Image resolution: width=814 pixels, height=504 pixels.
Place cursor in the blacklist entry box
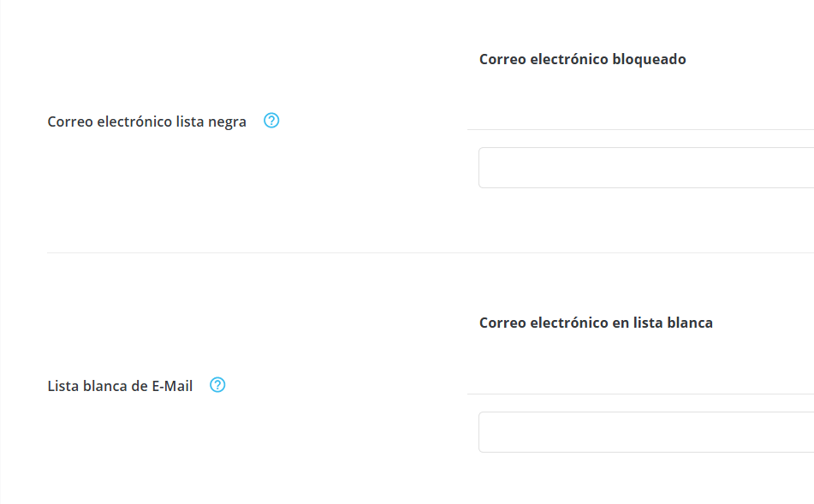645,168
